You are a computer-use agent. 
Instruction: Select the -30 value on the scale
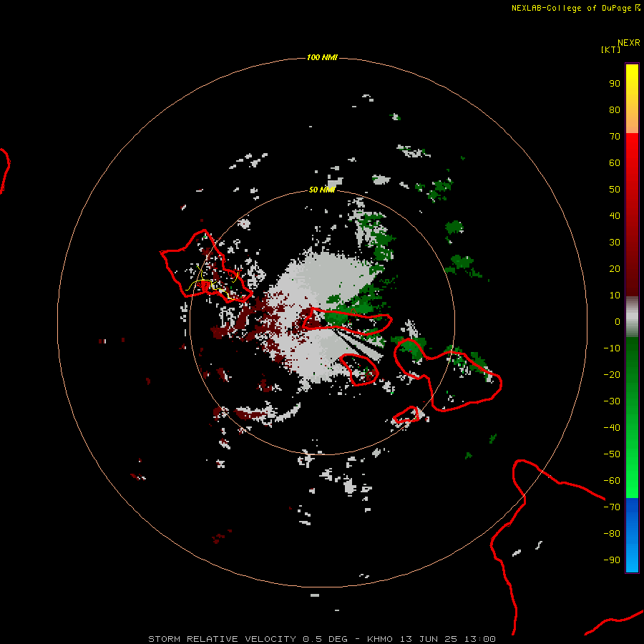(612, 401)
